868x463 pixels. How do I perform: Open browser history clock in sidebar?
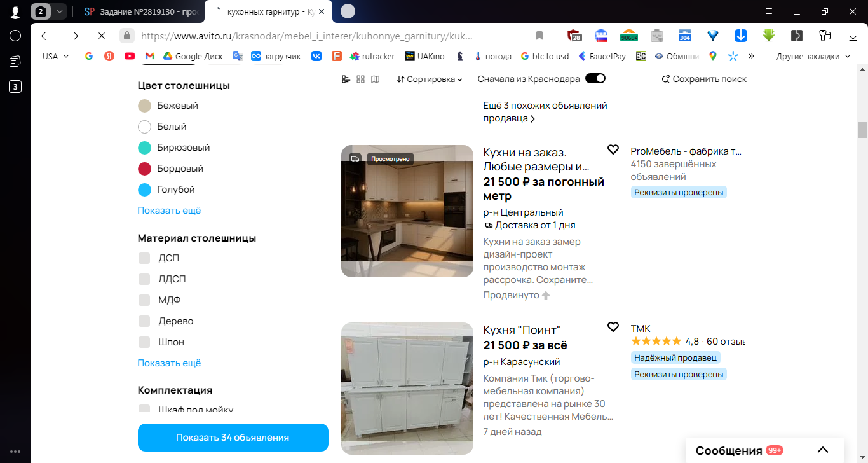pyautogui.click(x=15, y=36)
